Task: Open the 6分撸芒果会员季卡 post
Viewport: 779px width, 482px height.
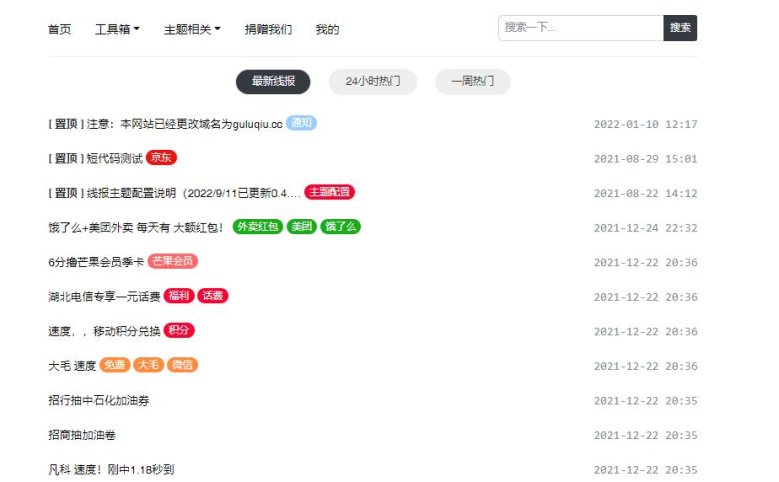Action: 96,262
